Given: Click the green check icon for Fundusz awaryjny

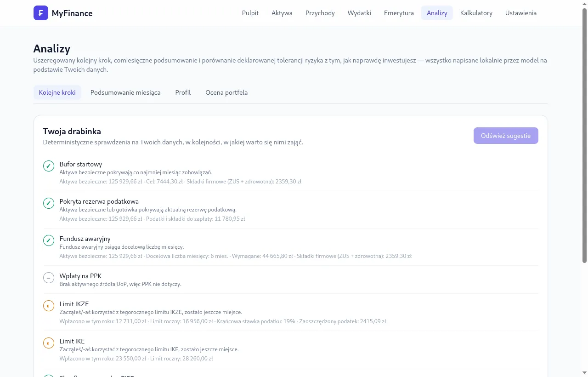Looking at the screenshot, I should tap(49, 240).
